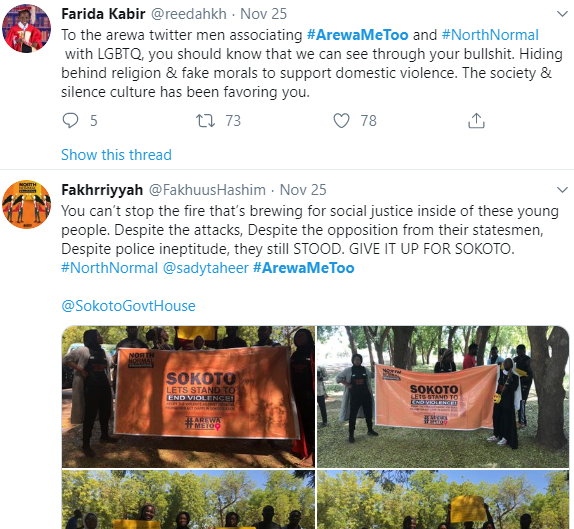Open the Show this thread link

(x=116, y=154)
